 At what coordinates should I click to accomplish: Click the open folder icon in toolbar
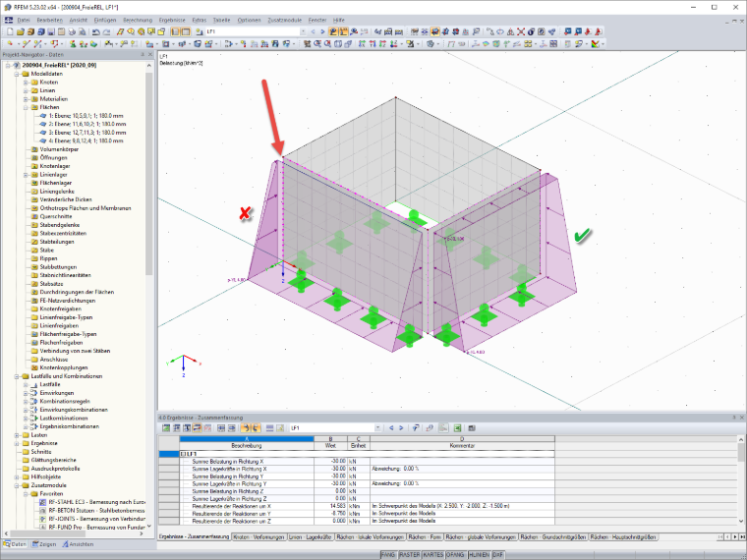click(20, 31)
